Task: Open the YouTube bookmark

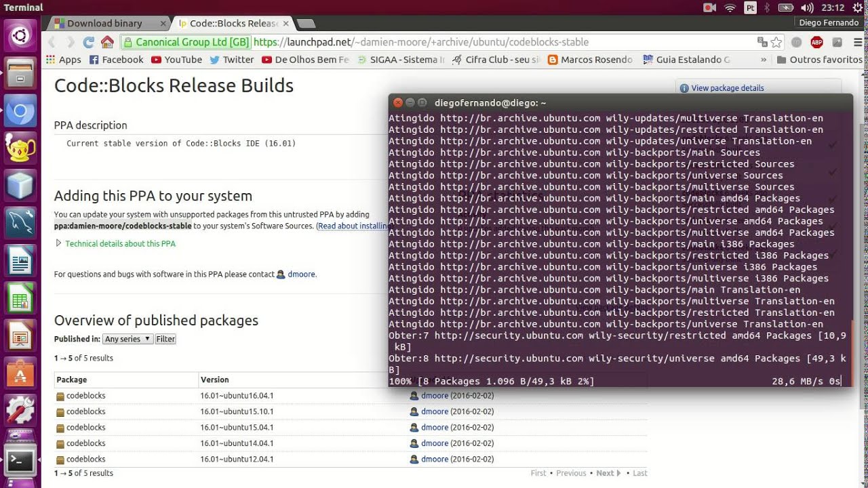Action: (x=176, y=60)
